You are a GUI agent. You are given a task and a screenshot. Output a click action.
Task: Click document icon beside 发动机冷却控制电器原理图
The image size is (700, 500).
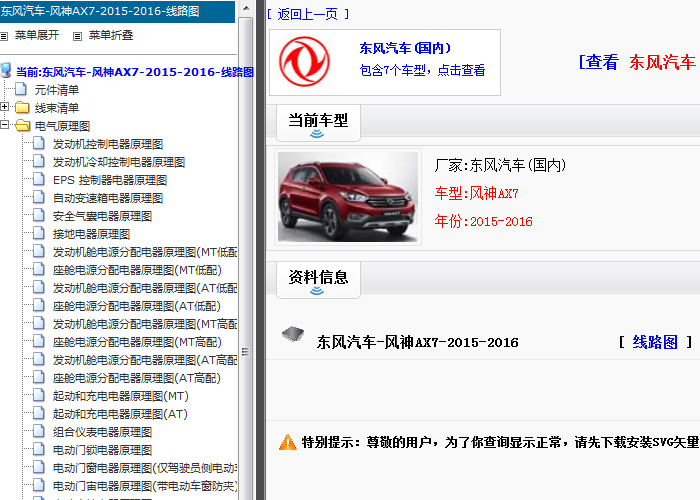coord(39,161)
